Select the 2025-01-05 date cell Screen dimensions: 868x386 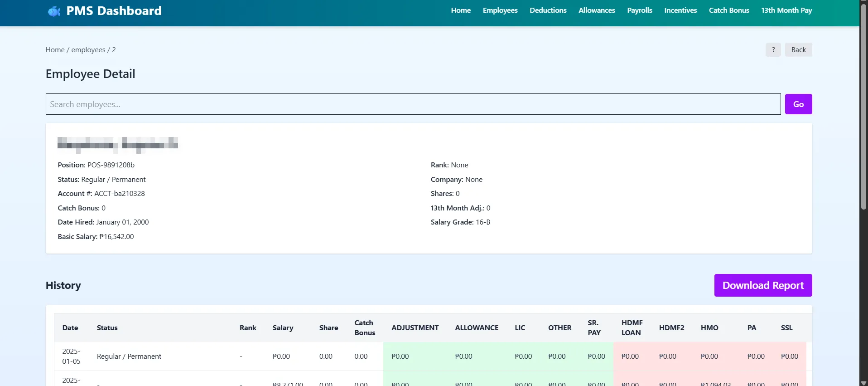(72, 357)
